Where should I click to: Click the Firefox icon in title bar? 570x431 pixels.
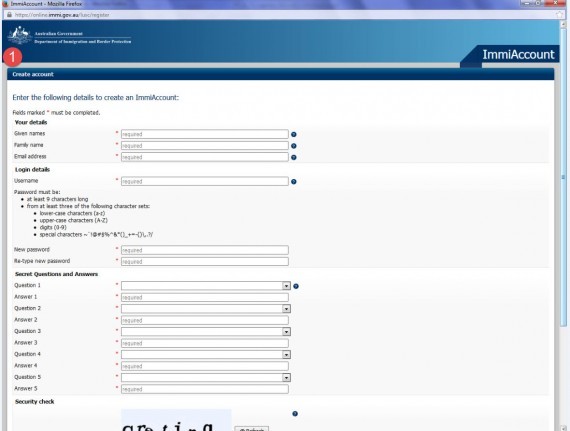tap(5, 4)
